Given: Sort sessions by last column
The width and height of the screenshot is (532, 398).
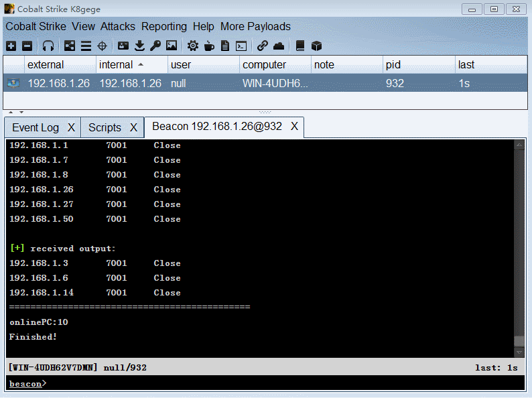Looking at the screenshot, I should [x=491, y=64].
